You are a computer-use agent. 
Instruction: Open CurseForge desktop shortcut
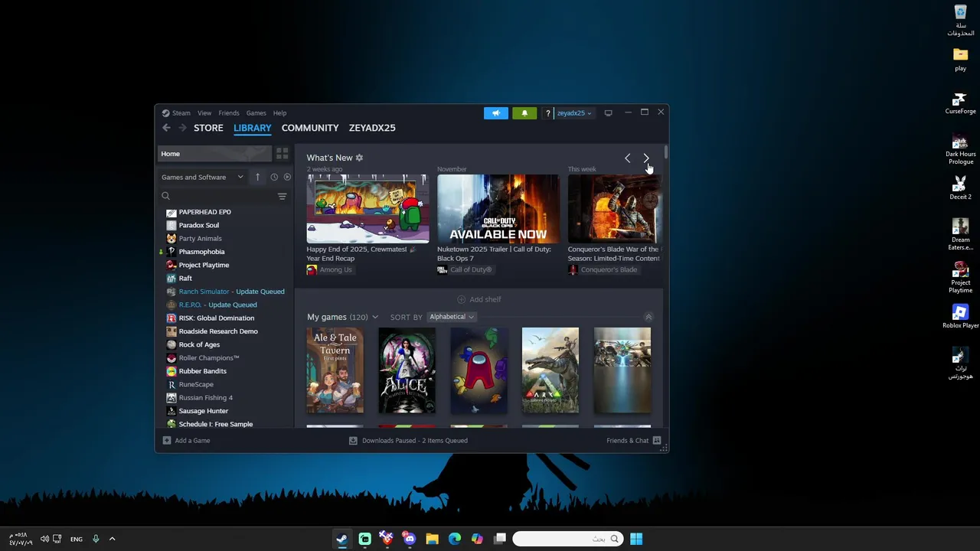960,103
